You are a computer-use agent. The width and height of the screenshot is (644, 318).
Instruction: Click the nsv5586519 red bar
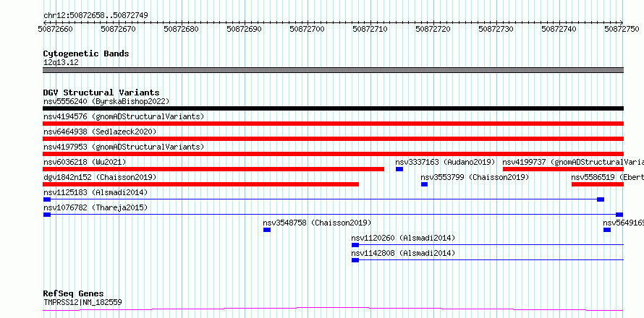598,184
